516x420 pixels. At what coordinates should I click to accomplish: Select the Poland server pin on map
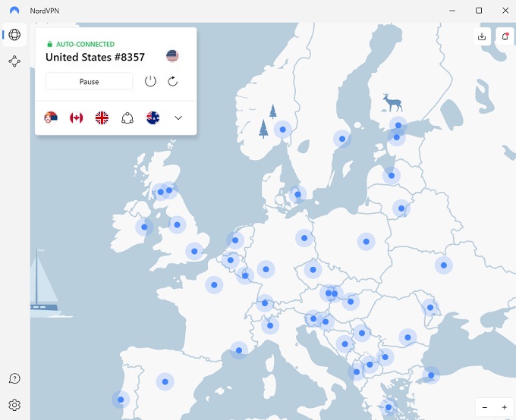(367, 242)
